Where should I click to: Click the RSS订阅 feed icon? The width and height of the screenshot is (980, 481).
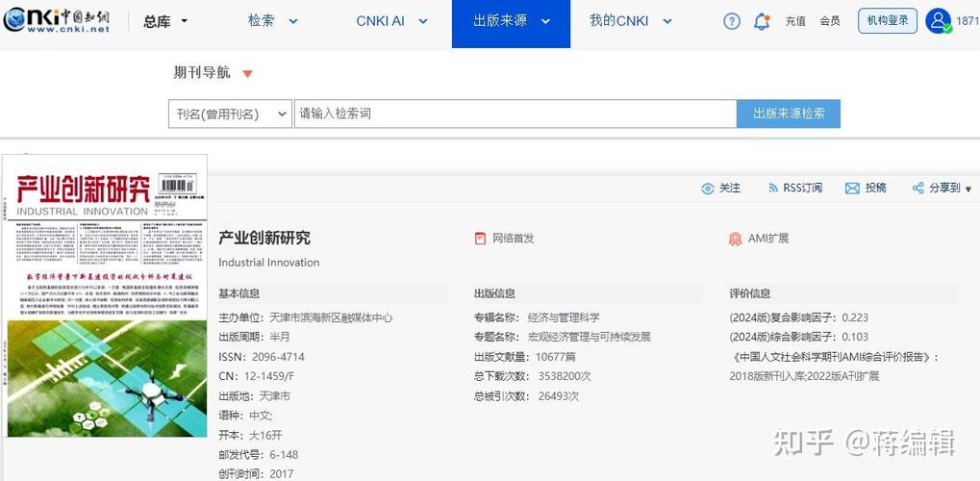(x=773, y=189)
